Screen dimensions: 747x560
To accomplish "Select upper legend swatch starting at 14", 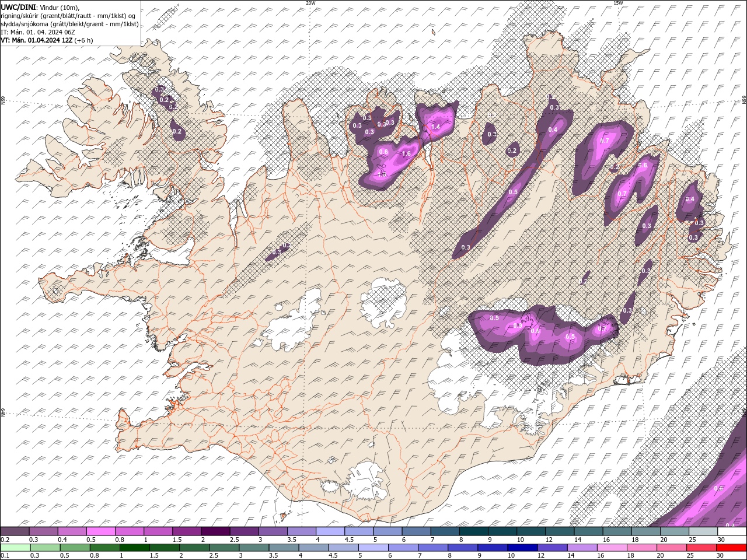I will coord(588,531).
